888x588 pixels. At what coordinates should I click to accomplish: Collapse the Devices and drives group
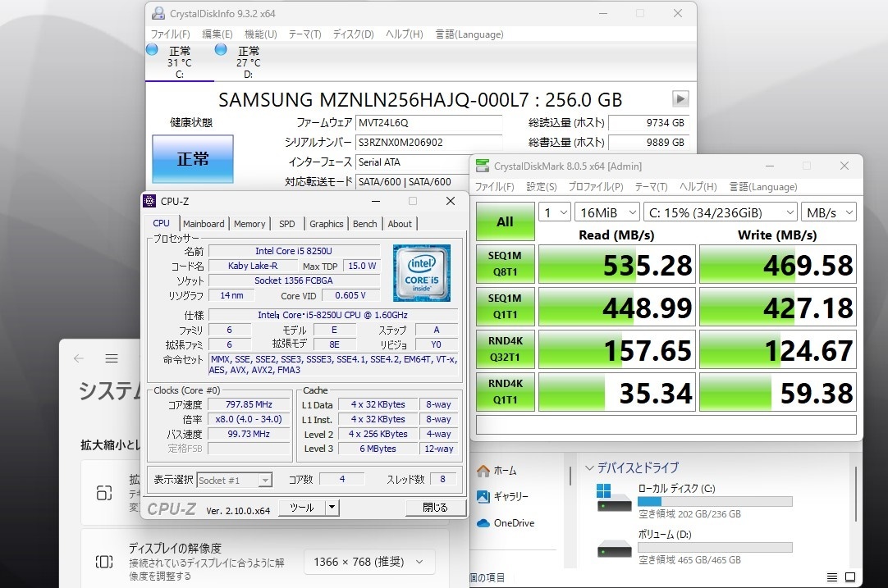(589, 467)
